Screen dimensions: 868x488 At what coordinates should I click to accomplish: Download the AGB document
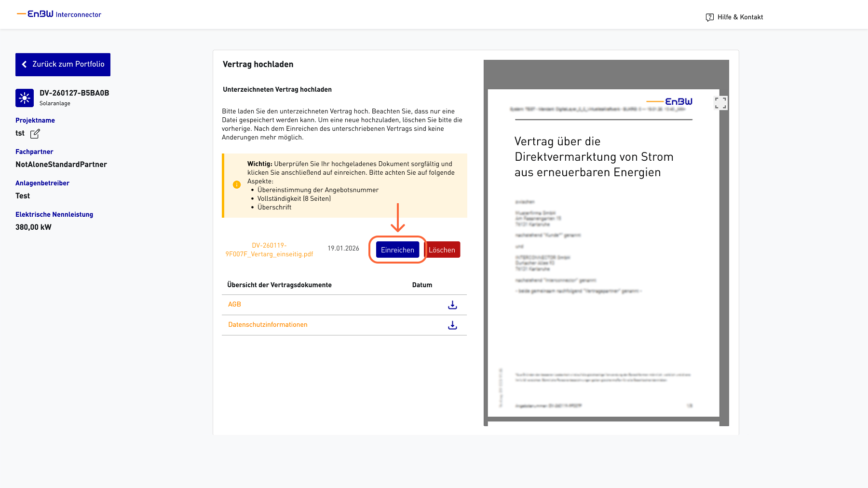[452, 305]
